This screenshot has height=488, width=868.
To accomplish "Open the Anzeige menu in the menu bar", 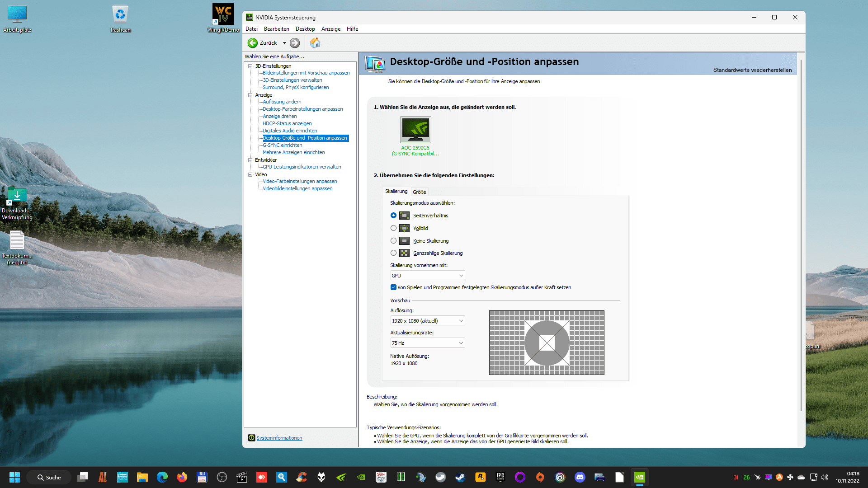I will click(331, 29).
